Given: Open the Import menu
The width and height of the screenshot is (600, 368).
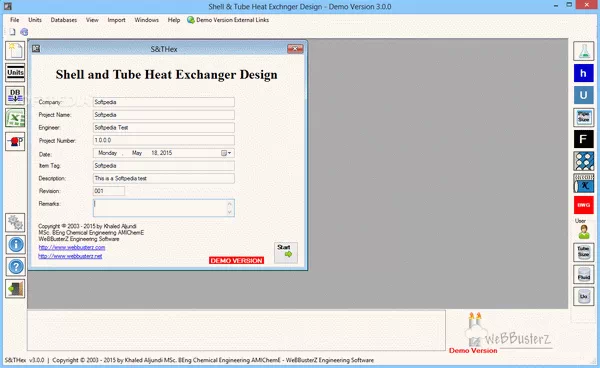Looking at the screenshot, I should pyautogui.click(x=116, y=20).
